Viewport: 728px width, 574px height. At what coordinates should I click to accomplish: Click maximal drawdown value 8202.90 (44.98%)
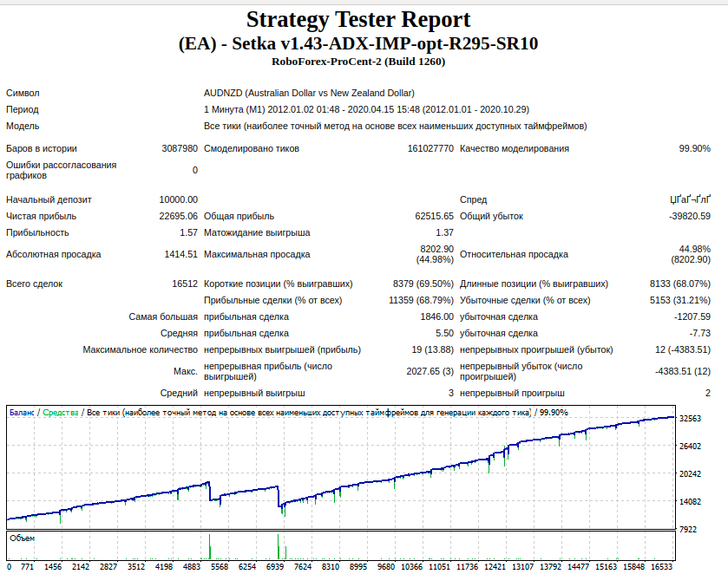pos(435,254)
